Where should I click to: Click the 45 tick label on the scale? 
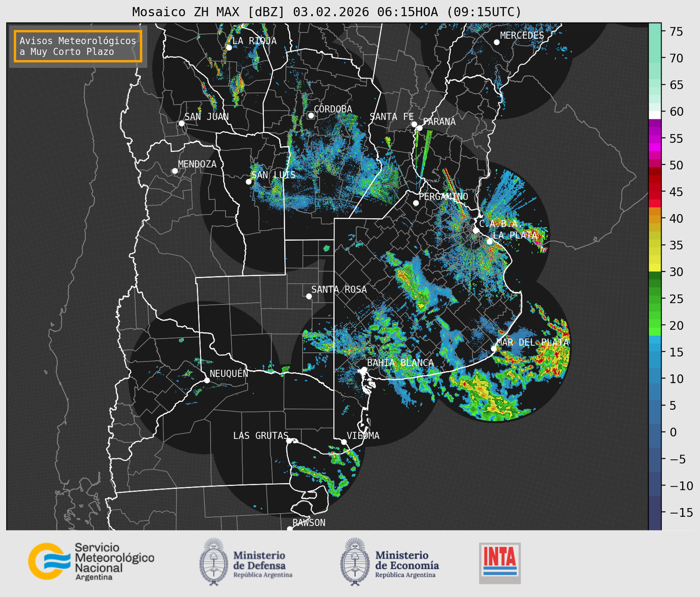click(x=676, y=192)
